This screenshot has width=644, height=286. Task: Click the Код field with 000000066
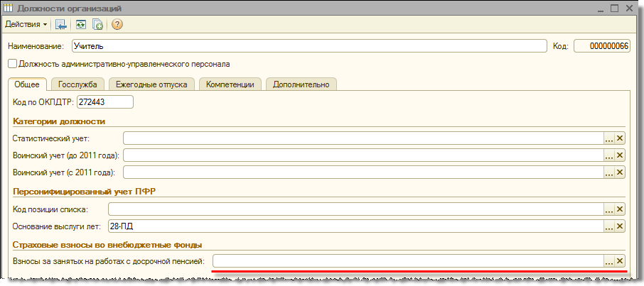click(x=601, y=46)
